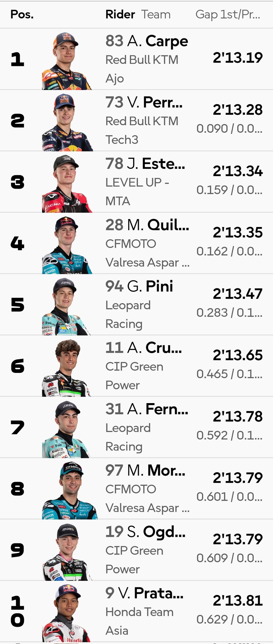Tap M. Quiles's rider portrait
The height and width of the screenshot is (644, 273).
67,245
